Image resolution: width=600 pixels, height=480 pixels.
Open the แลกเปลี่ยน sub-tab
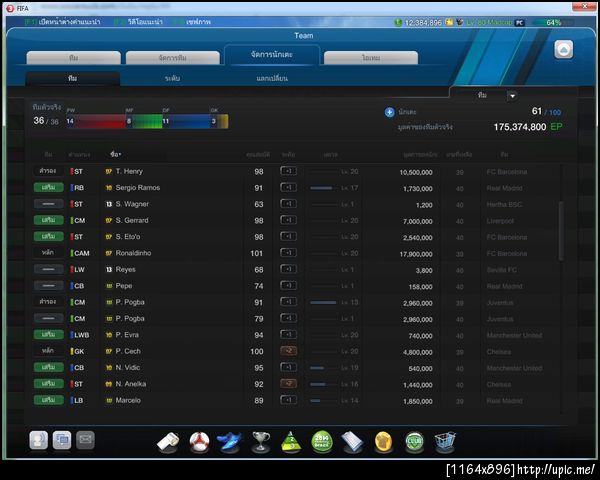click(272, 78)
